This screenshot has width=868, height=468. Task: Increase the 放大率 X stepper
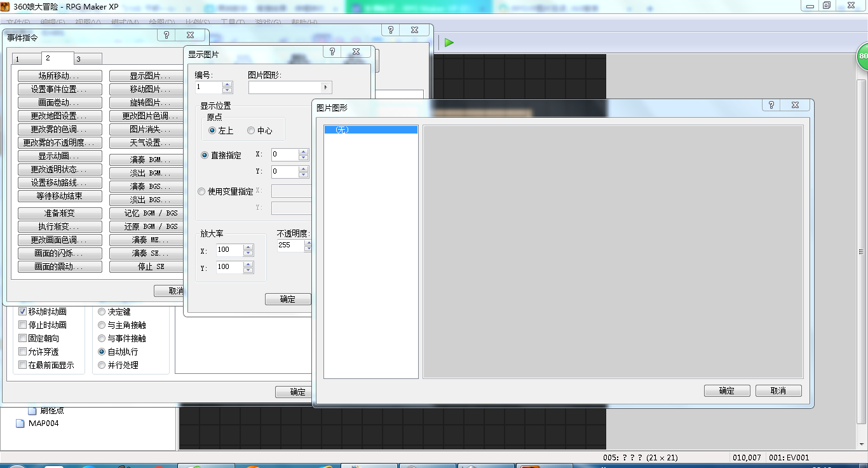[x=248, y=247]
